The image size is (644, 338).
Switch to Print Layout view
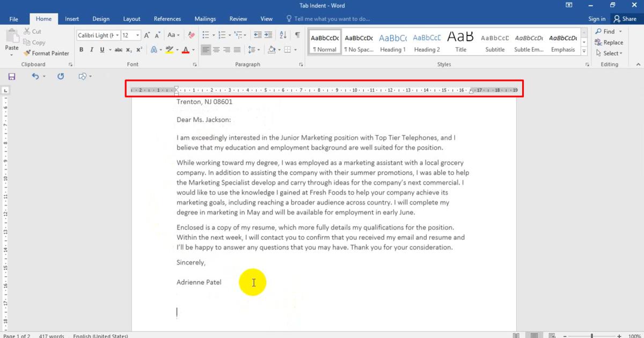click(535, 335)
